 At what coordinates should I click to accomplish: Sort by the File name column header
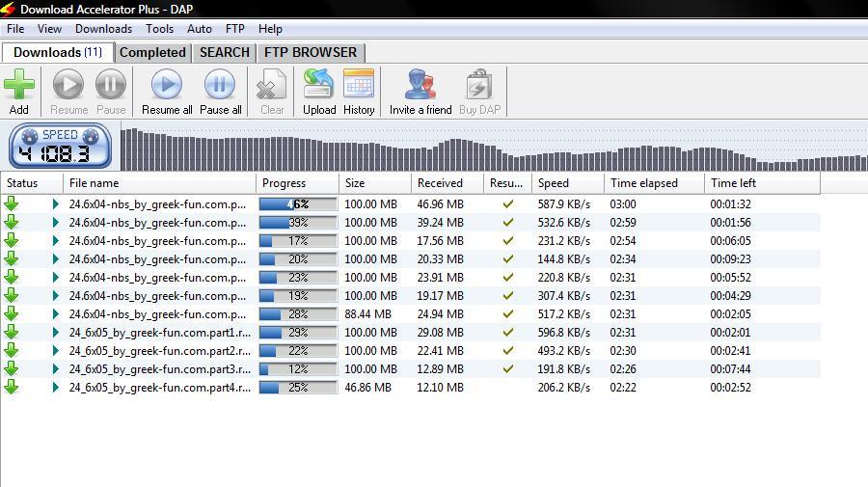159,183
